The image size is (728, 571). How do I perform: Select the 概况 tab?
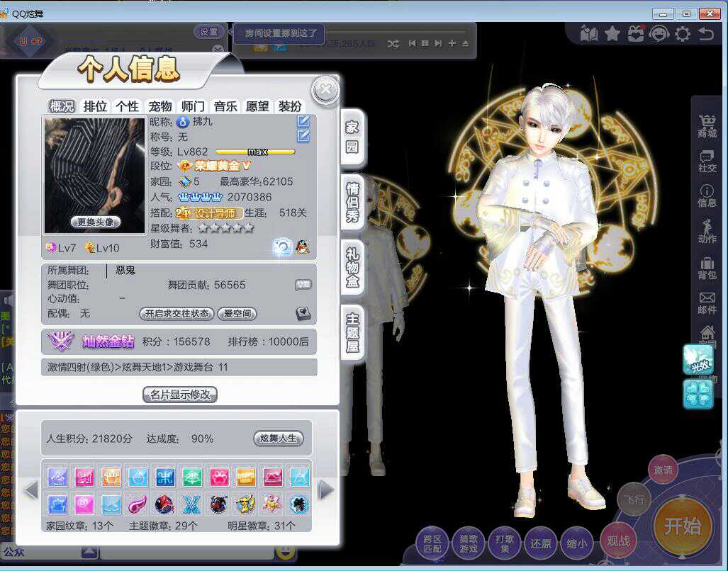click(62, 106)
